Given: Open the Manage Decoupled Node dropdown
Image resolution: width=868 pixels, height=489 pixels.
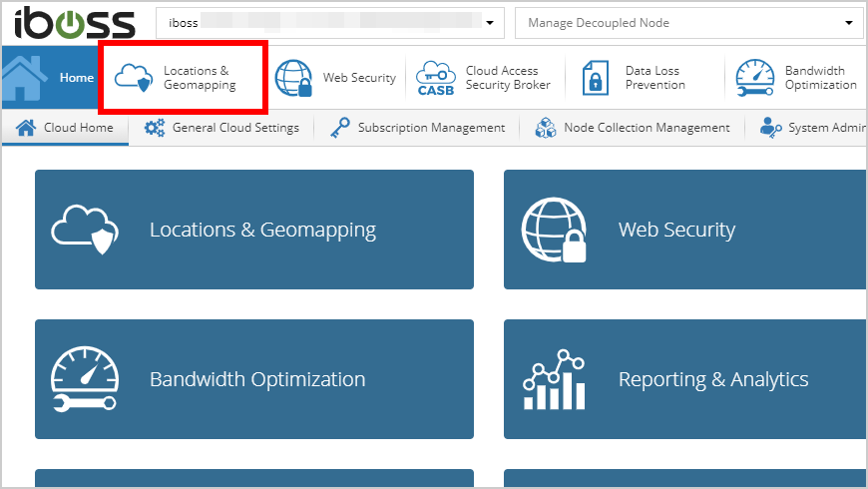Looking at the screenshot, I should coord(688,23).
